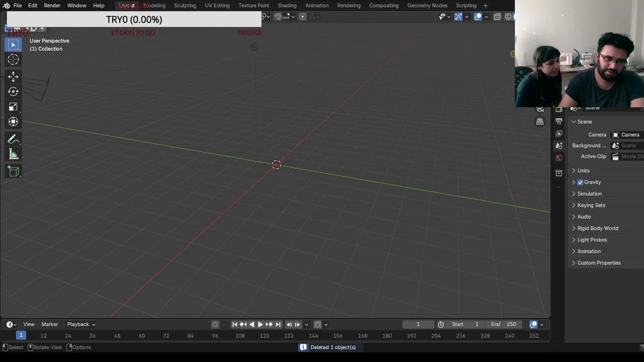Open timeline editor type dropdown
This screenshot has height=362, width=644.
coord(11,324)
